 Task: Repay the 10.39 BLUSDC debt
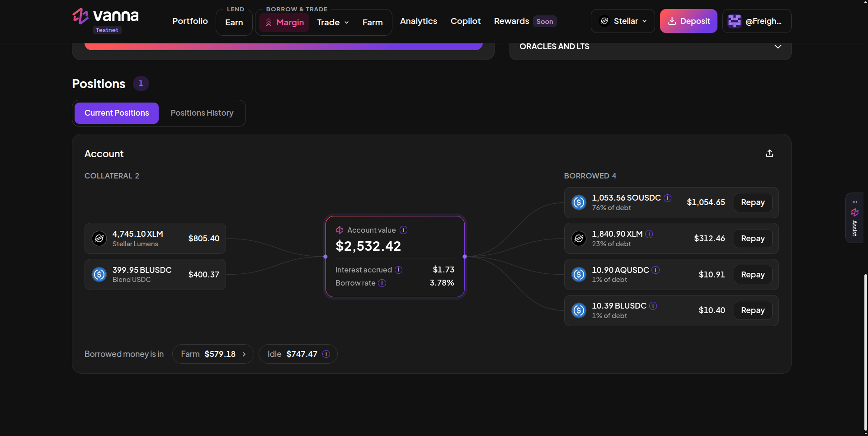click(753, 310)
